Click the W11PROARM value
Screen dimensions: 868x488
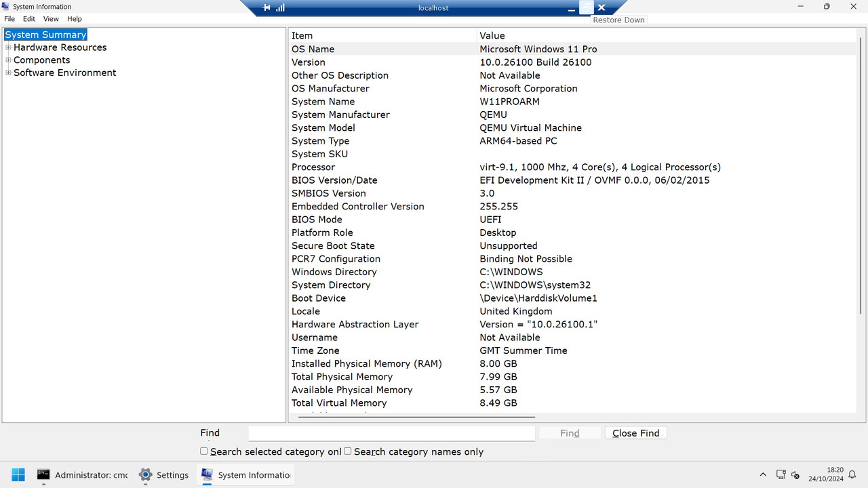click(x=509, y=102)
